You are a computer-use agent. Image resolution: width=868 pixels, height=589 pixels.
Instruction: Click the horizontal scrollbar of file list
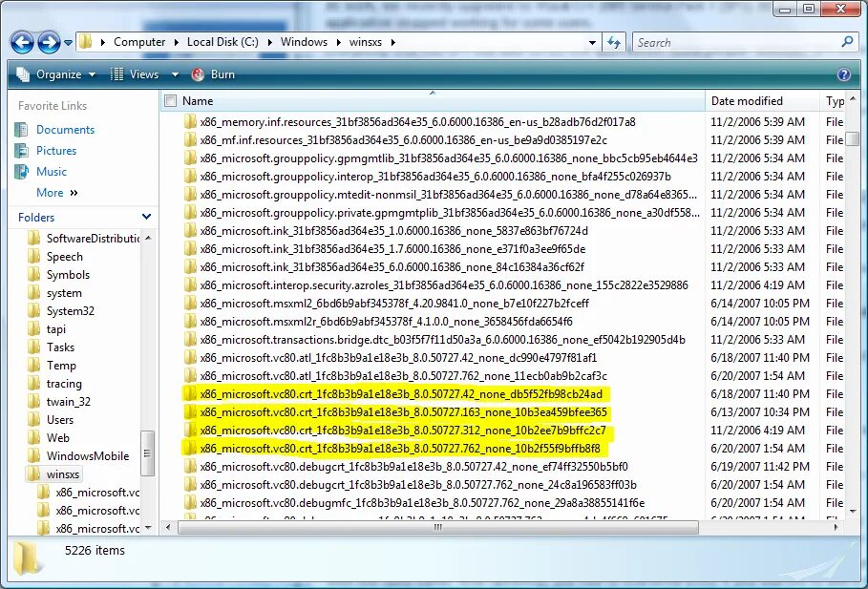click(438, 528)
